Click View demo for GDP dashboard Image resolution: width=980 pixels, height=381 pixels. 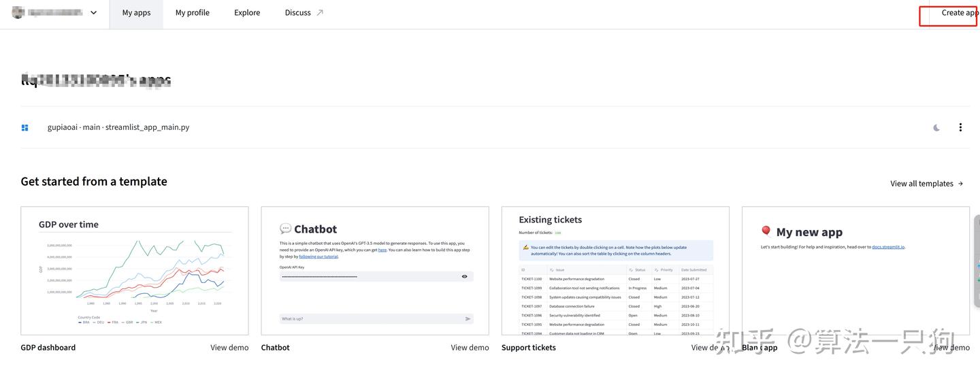pos(229,348)
